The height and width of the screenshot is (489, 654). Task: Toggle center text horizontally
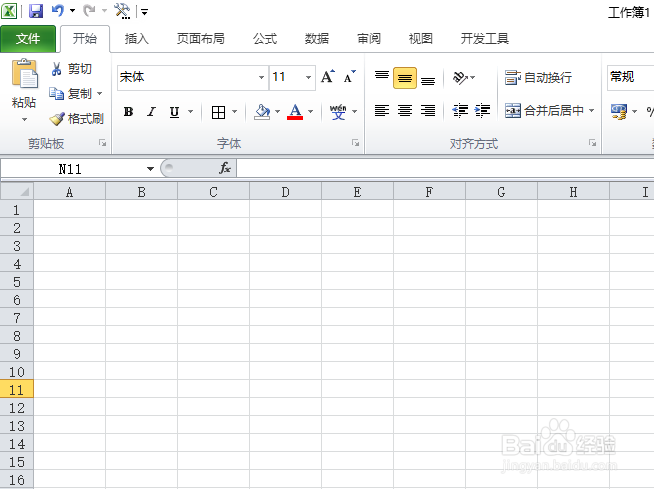point(405,111)
